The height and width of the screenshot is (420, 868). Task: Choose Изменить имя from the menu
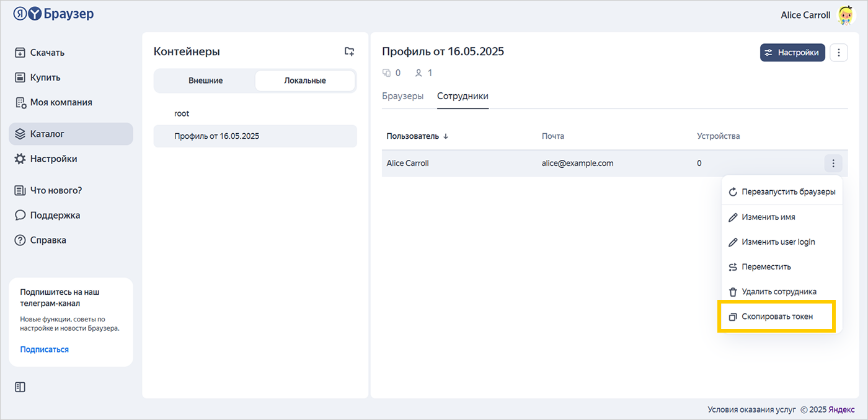(782, 217)
